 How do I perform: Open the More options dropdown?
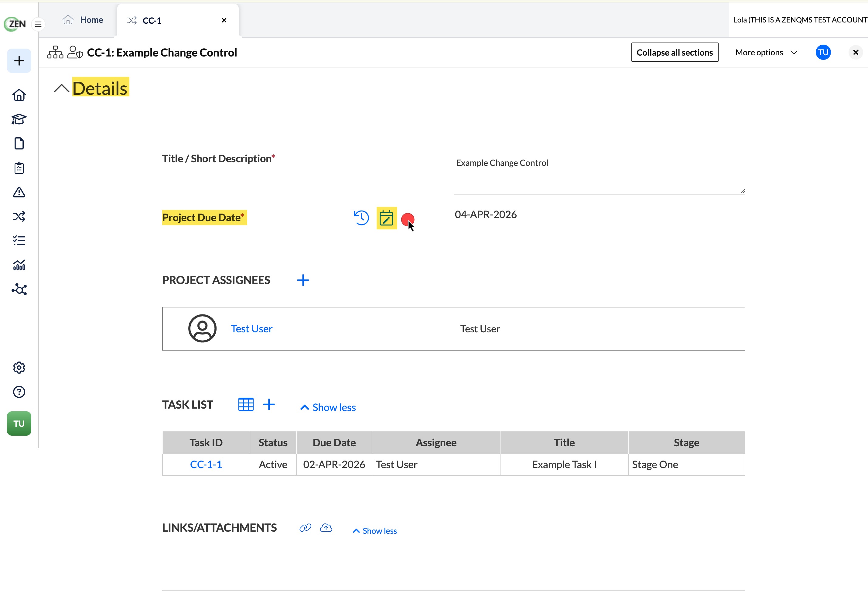point(766,53)
